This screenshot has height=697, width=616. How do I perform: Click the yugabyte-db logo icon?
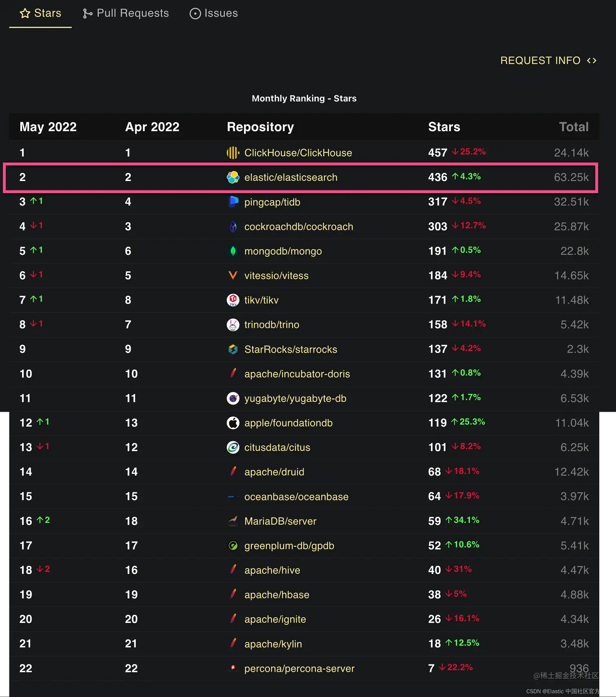point(233,398)
